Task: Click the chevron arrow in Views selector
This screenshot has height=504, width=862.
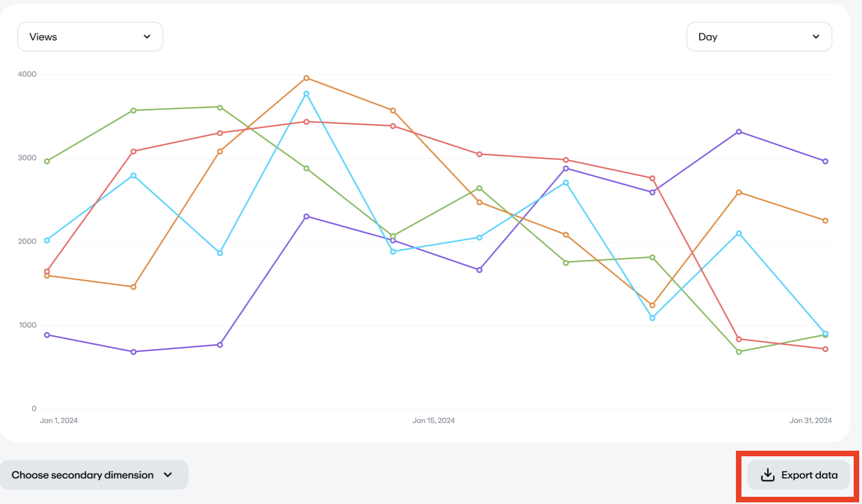Action: (x=147, y=37)
